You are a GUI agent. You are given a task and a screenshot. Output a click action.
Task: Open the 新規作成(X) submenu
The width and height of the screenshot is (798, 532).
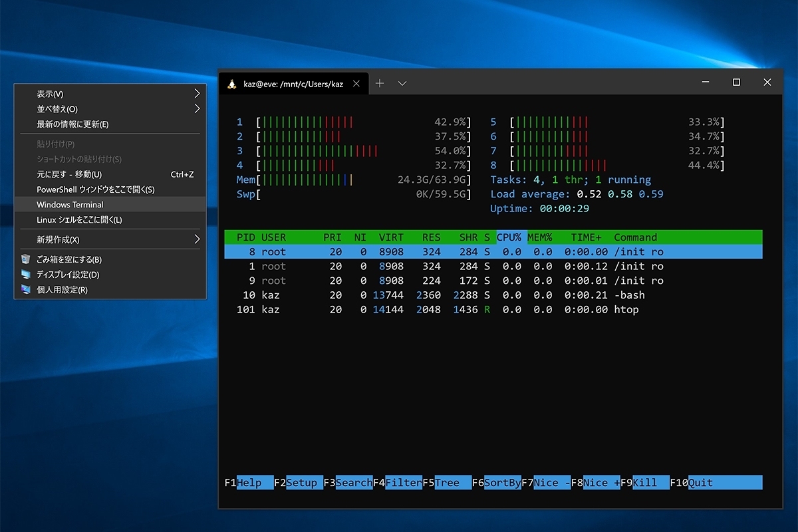pos(110,239)
